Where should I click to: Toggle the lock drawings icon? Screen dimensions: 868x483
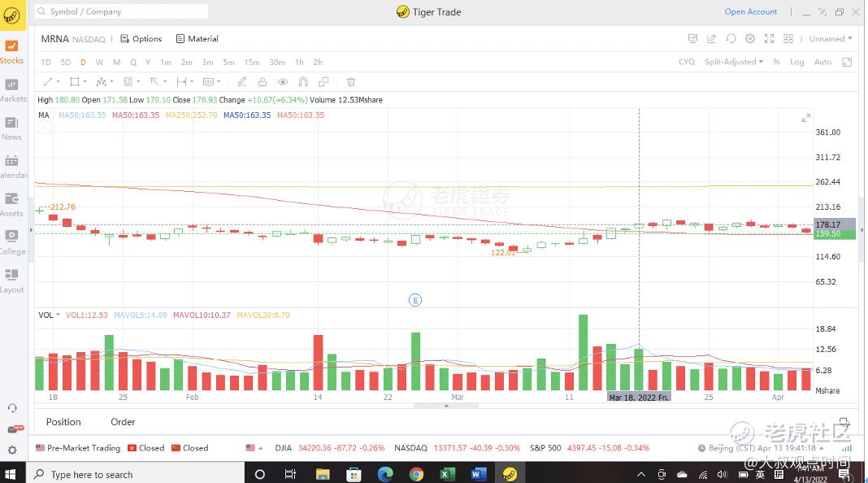coord(263,82)
